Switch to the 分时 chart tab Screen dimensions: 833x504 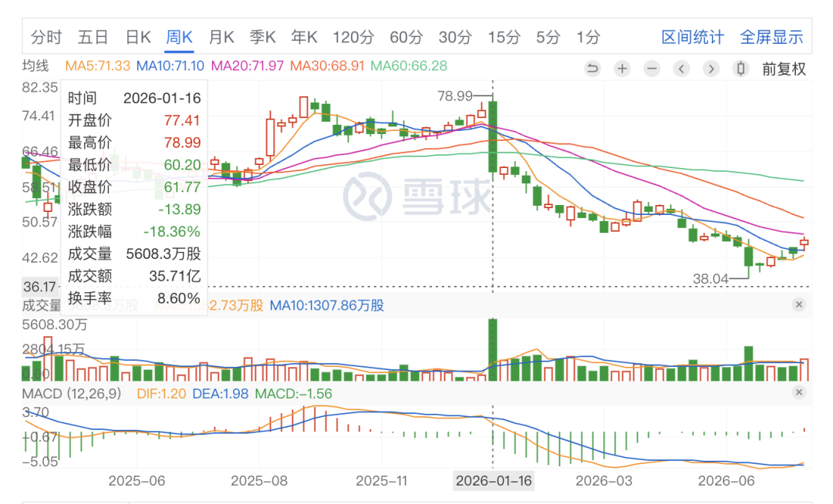pyautogui.click(x=46, y=37)
